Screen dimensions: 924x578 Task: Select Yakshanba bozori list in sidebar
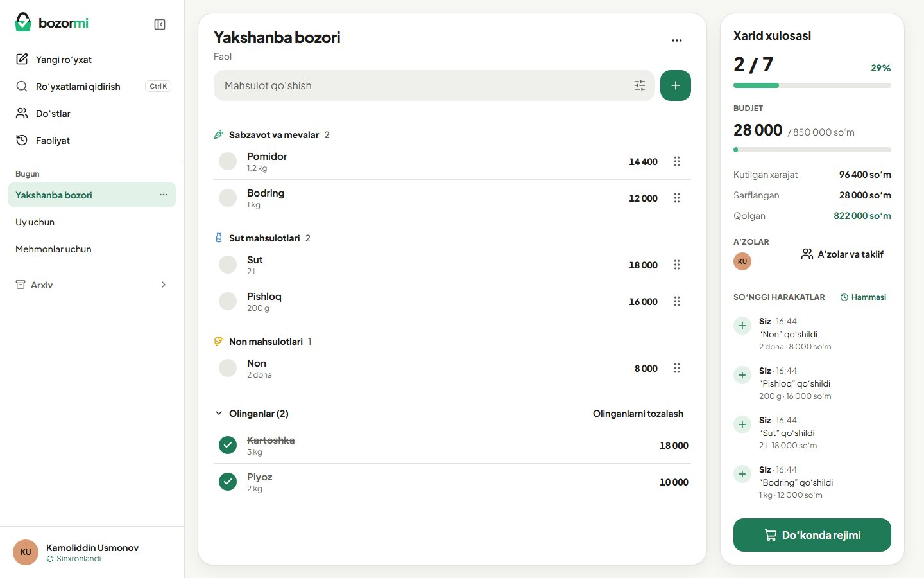point(92,195)
